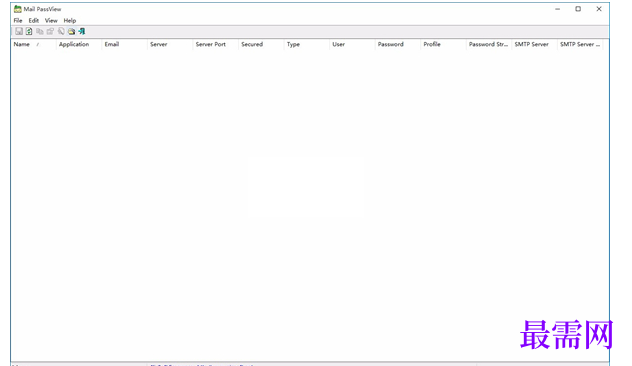632x366 pixels.
Task: Click the Save Selected Items toolbar icon
Action: [19, 31]
